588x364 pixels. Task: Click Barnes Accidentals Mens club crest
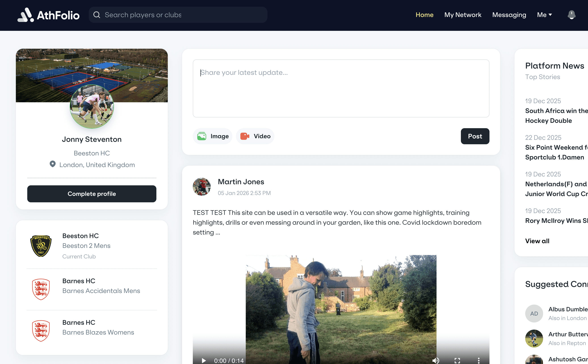point(41,289)
